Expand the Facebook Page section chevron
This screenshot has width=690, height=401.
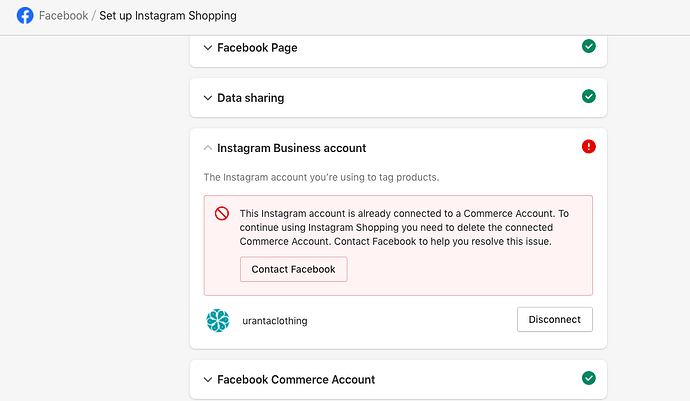coord(208,47)
